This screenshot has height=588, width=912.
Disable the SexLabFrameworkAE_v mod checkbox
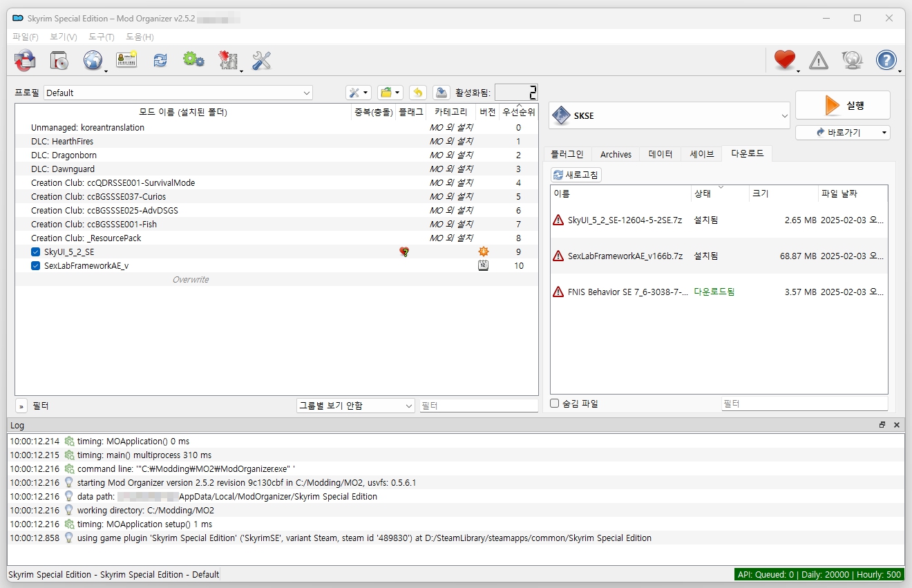pos(36,266)
